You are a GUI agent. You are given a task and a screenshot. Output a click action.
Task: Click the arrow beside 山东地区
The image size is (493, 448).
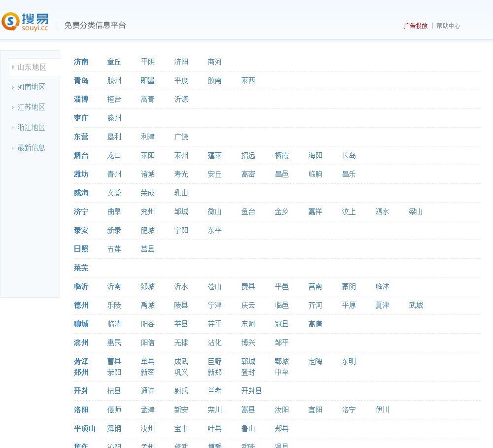coord(13,68)
